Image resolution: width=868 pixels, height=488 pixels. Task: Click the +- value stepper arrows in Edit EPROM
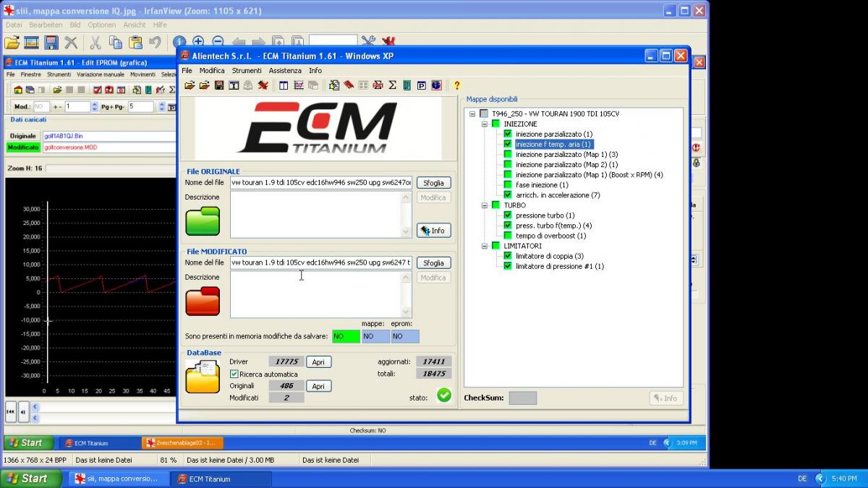(94, 107)
